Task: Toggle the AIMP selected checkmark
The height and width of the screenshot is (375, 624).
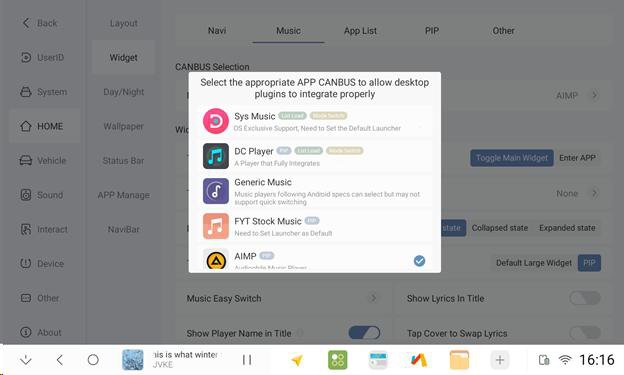Action: pos(419,261)
